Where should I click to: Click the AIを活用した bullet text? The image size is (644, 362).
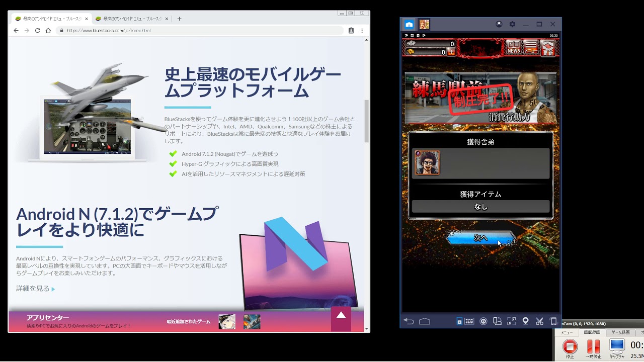[244, 174]
